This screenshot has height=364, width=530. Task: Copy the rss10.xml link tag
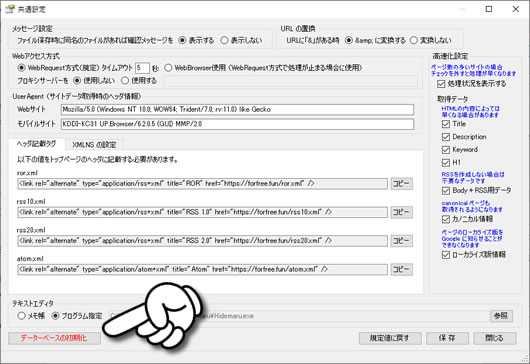pos(402,212)
